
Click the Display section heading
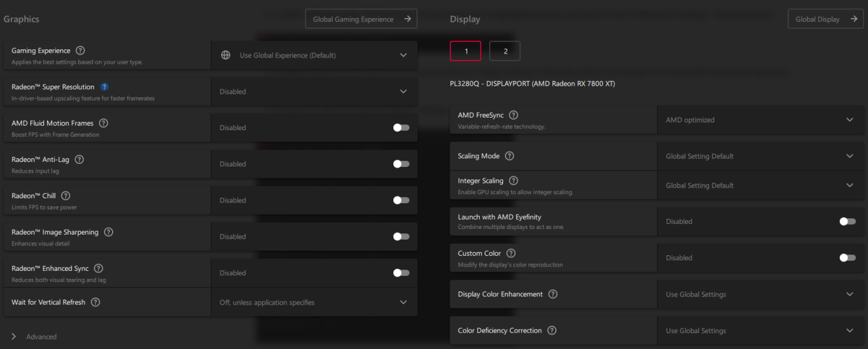(465, 19)
